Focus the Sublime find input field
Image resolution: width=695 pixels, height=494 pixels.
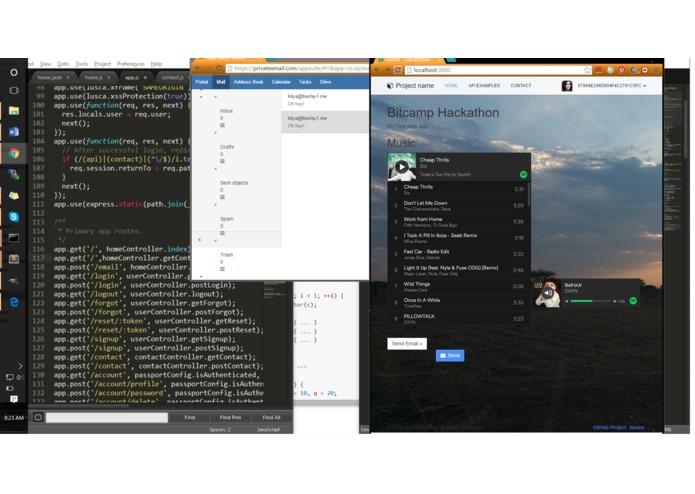point(107,417)
